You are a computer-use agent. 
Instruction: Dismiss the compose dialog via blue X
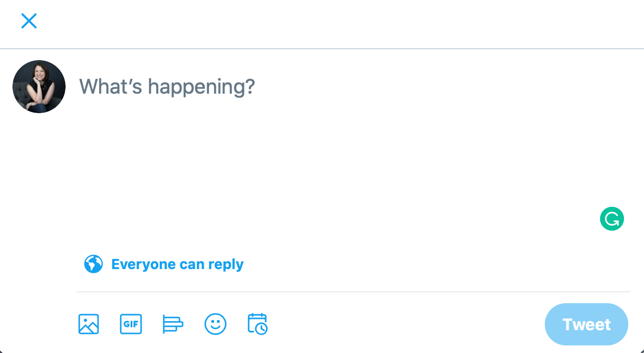[x=29, y=21]
